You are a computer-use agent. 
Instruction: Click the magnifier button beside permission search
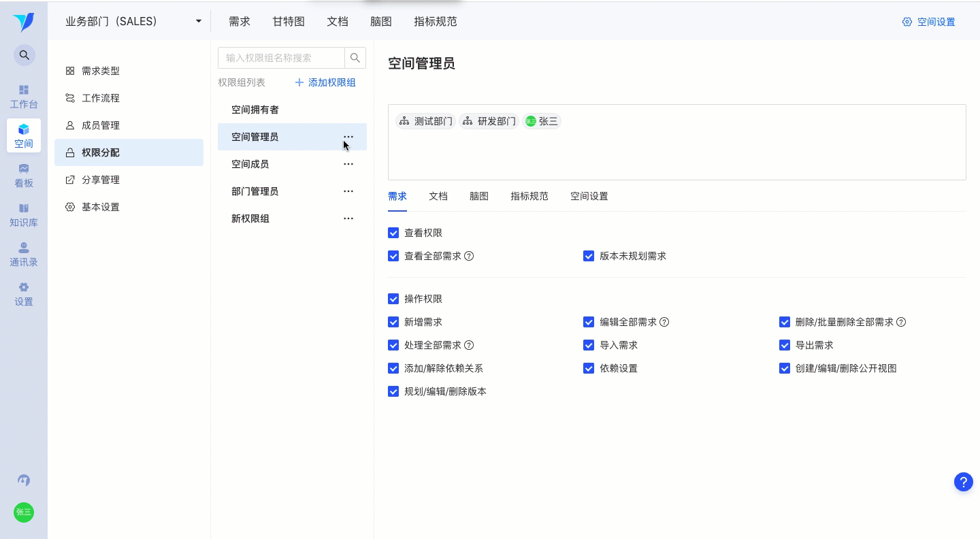[355, 58]
